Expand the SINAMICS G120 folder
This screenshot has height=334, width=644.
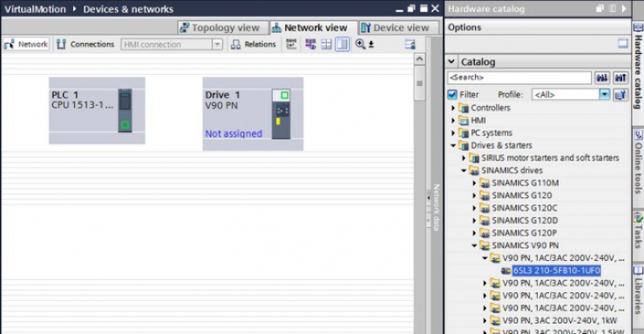pyautogui.click(x=475, y=196)
